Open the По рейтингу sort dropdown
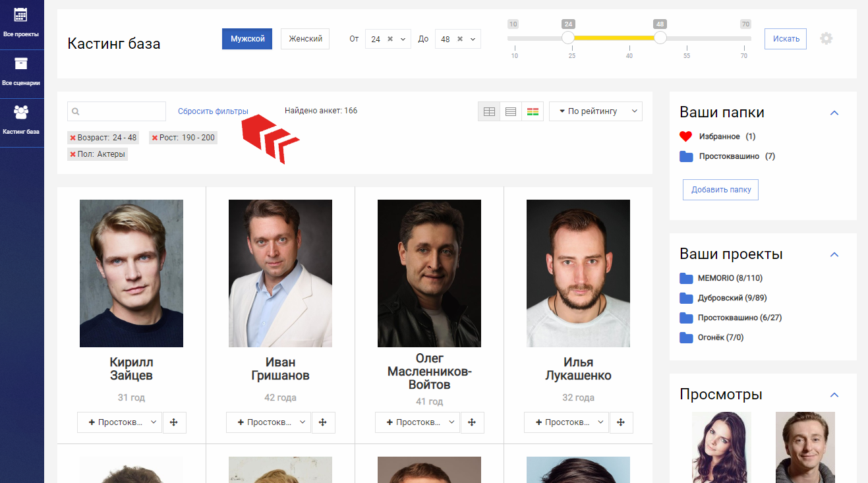Image resolution: width=868 pixels, height=483 pixels. (596, 111)
